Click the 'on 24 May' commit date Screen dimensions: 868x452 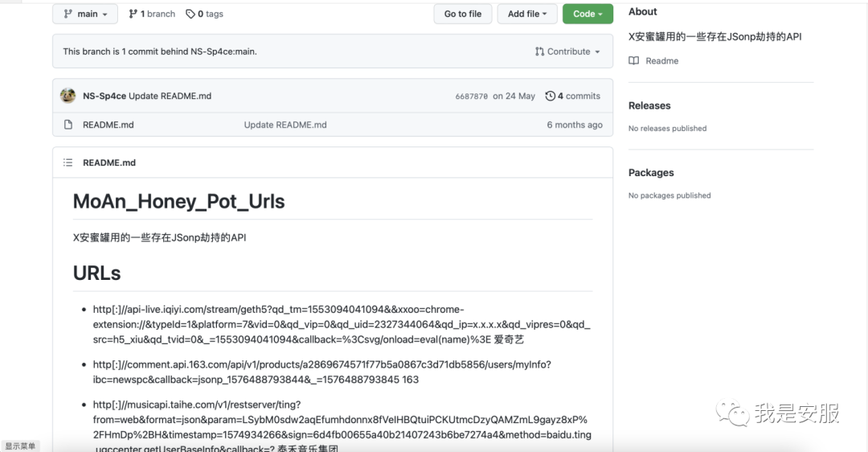514,96
